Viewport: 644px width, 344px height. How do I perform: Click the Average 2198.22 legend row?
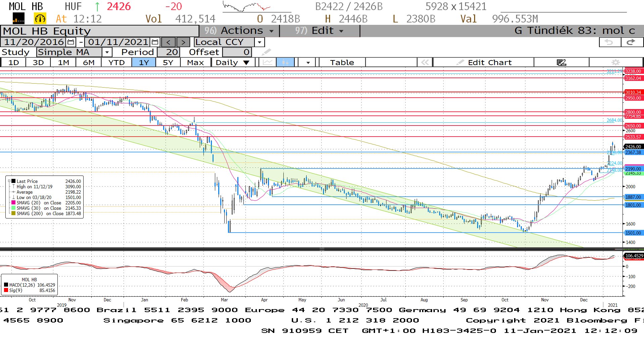[46, 192]
